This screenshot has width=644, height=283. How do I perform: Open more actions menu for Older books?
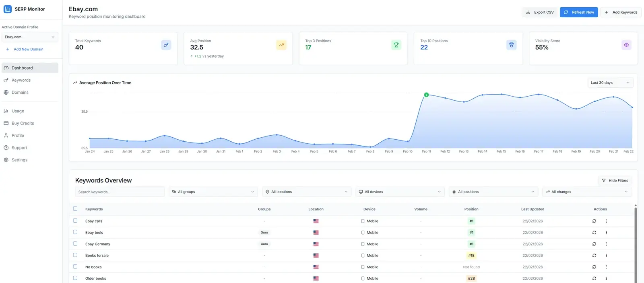(x=607, y=279)
